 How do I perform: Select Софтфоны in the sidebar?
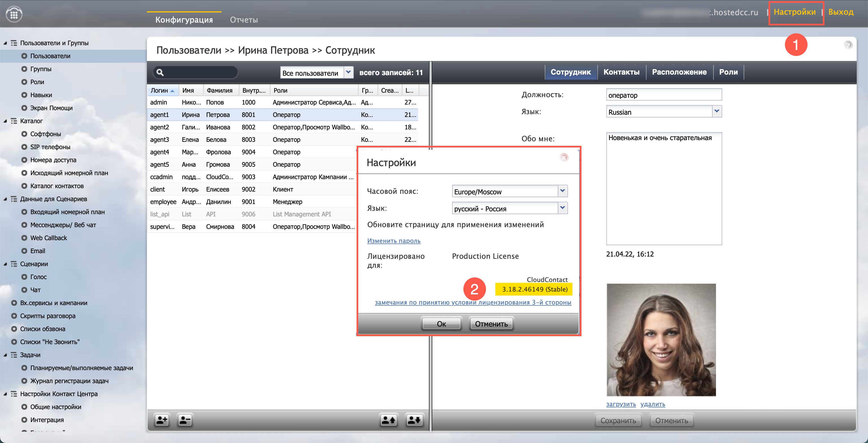[45, 134]
